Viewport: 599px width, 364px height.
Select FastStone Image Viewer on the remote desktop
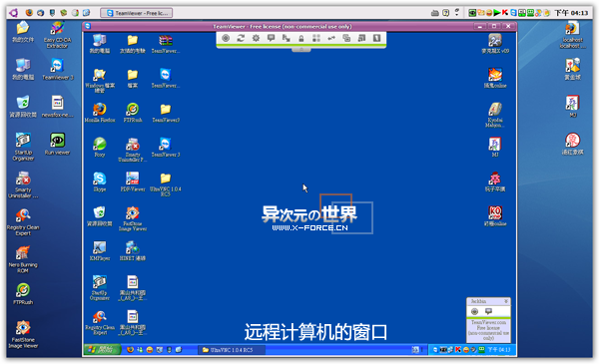coord(133,218)
